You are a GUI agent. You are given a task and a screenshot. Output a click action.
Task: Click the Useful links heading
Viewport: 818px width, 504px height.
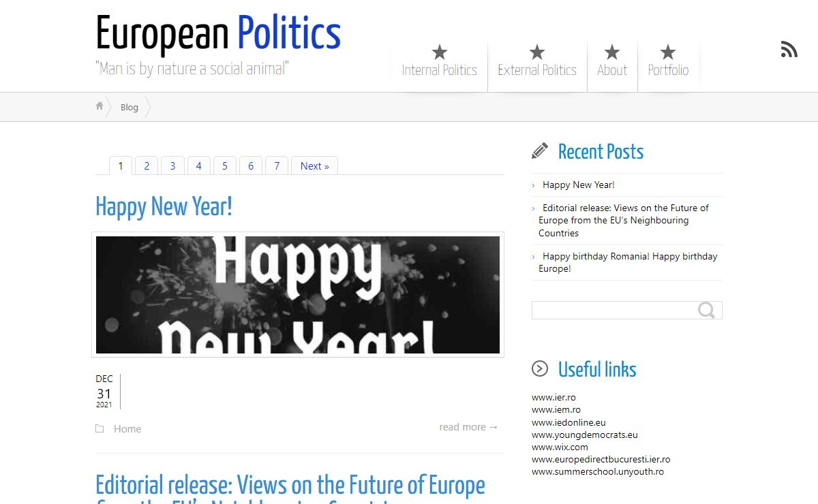click(x=597, y=369)
